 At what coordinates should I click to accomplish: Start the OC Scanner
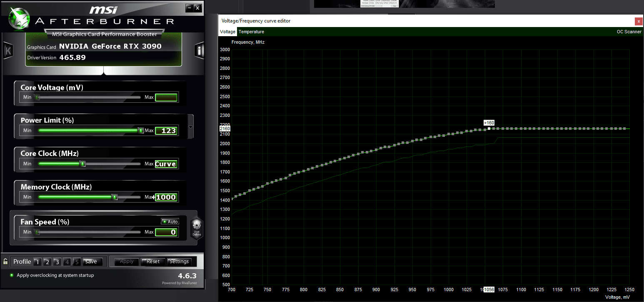629,32
